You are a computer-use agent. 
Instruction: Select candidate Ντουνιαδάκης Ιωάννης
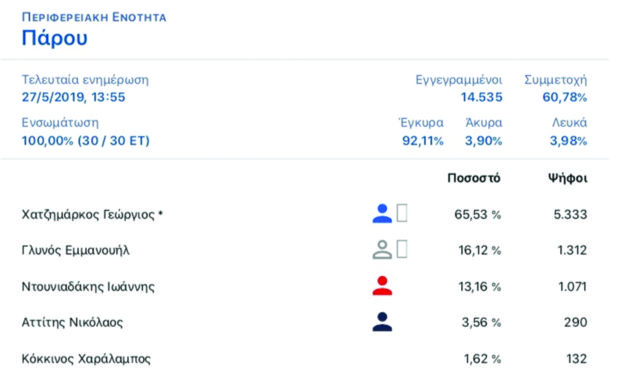click(88, 286)
